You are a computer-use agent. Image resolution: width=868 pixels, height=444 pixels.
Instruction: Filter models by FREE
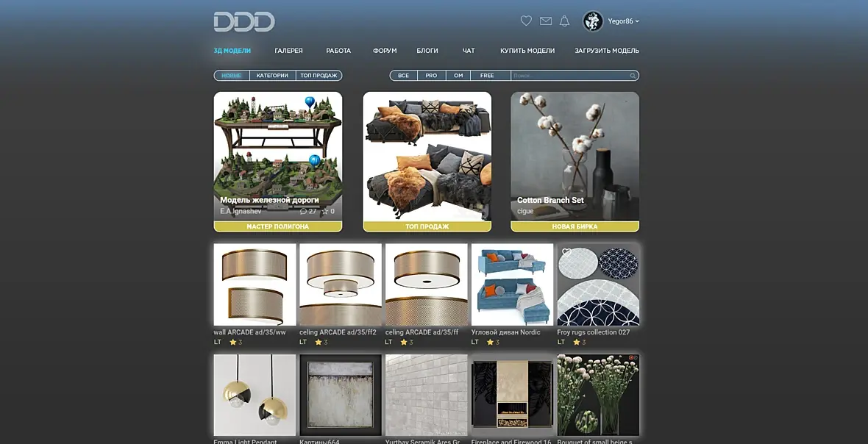click(x=487, y=76)
